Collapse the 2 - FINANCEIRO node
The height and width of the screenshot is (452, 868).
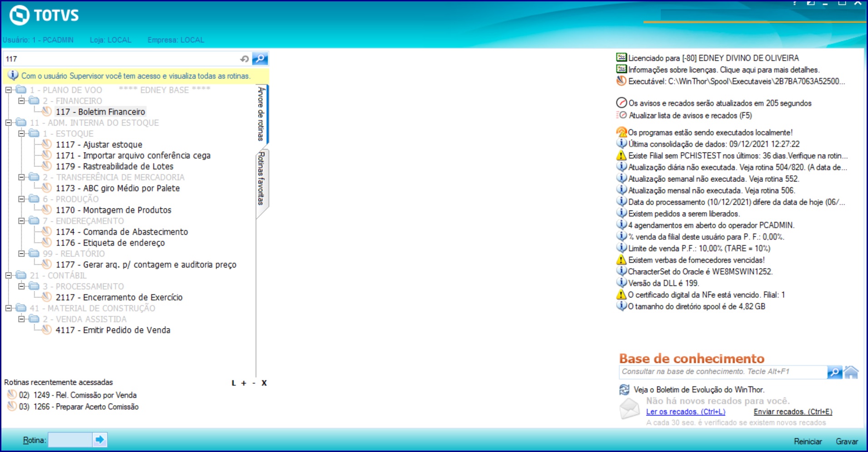pyautogui.click(x=21, y=101)
